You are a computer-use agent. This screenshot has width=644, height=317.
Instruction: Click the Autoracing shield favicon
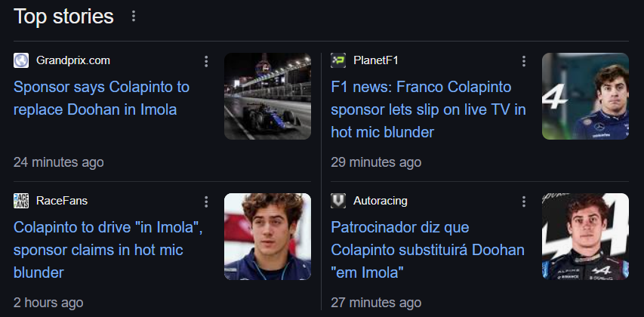pyautogui.click(x=338, y=201)
